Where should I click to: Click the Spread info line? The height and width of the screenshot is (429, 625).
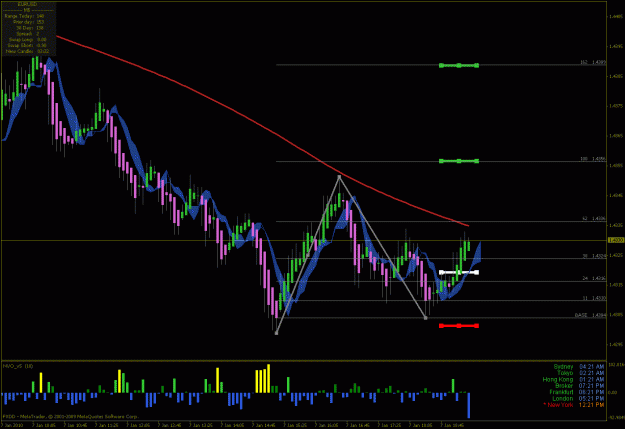(x=28, y=34)
